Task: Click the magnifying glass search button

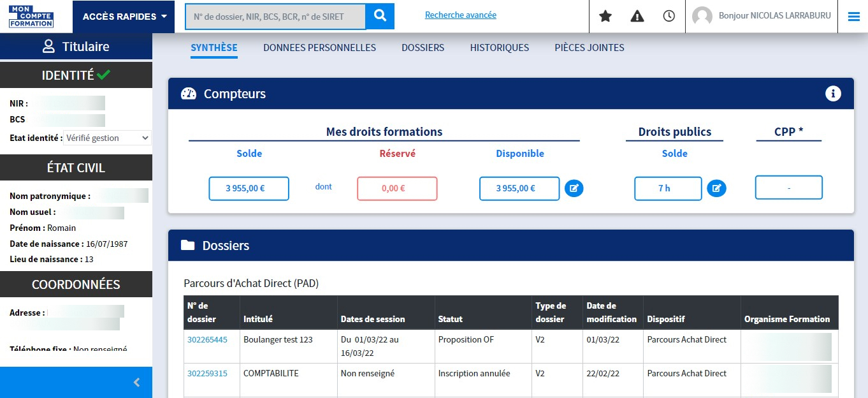Action: [380, 17]
